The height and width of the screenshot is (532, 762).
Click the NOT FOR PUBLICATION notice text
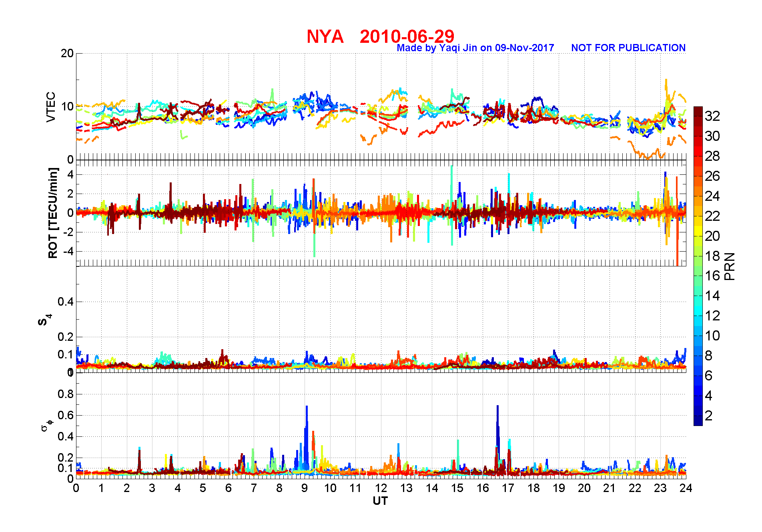click(628, 48)
